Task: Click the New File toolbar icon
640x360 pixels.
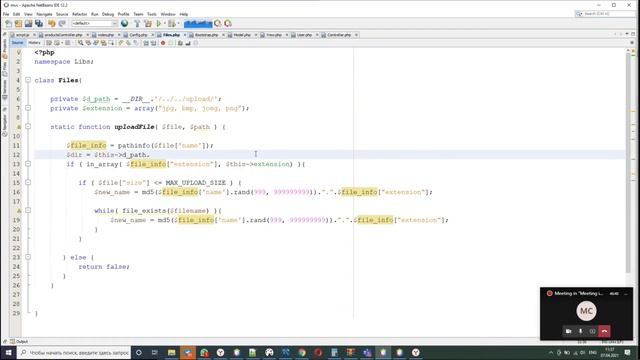Action: pyautogui.click(x=9, y=24)
